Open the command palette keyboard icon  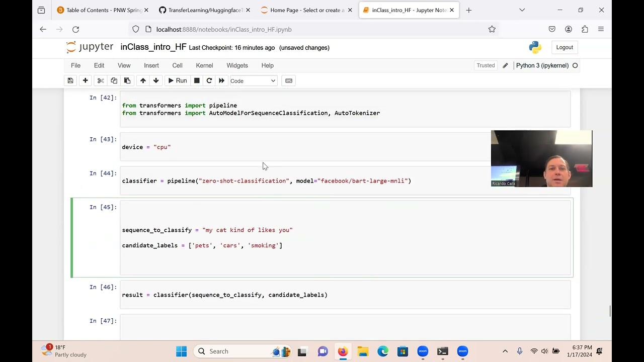[x=289, y=80]
